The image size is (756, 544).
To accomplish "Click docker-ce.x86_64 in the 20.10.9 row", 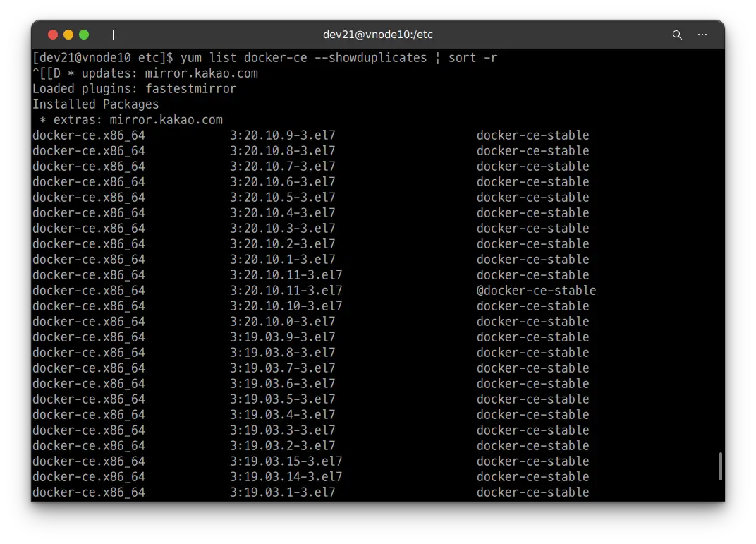I will point(89,135).
